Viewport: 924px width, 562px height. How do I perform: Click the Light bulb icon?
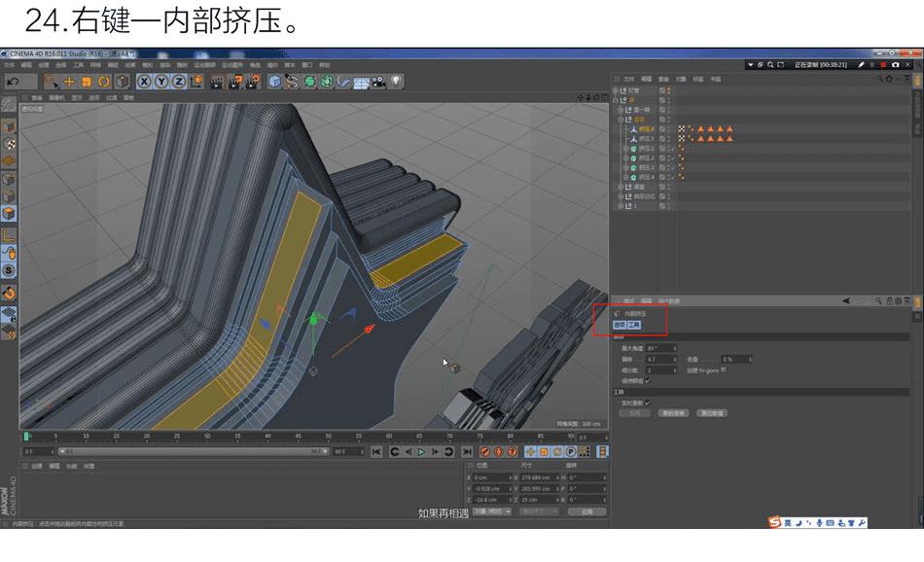click(396, 82)
